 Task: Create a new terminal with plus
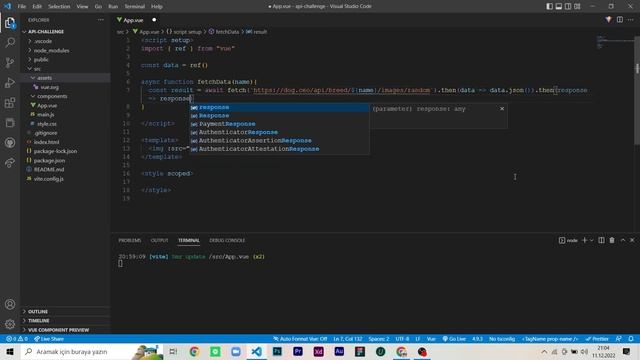tap(584, 240)
